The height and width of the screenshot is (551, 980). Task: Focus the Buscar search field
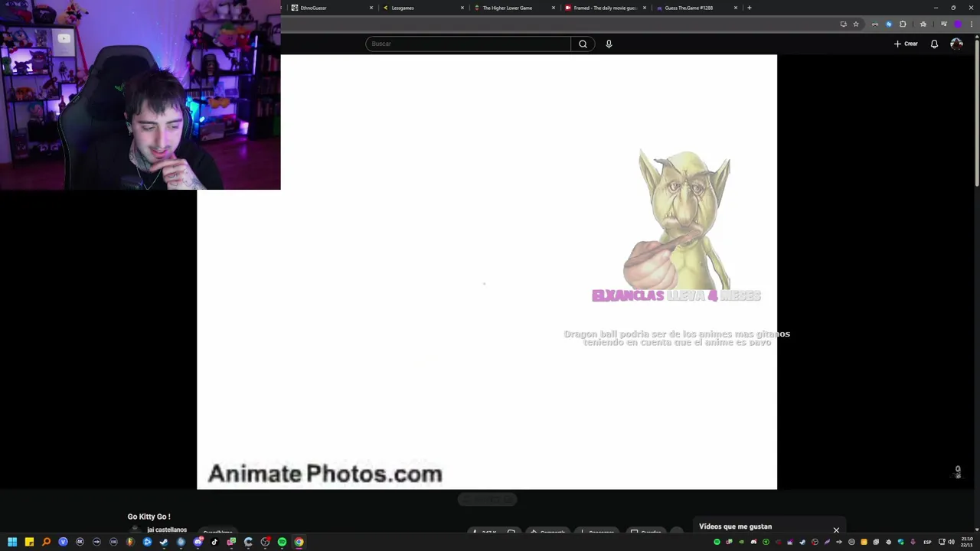coord(468,44)
